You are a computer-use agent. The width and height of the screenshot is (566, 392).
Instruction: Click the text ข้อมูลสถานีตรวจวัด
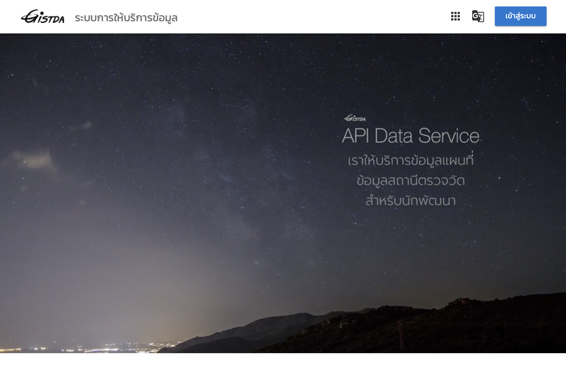click(411, 180)
